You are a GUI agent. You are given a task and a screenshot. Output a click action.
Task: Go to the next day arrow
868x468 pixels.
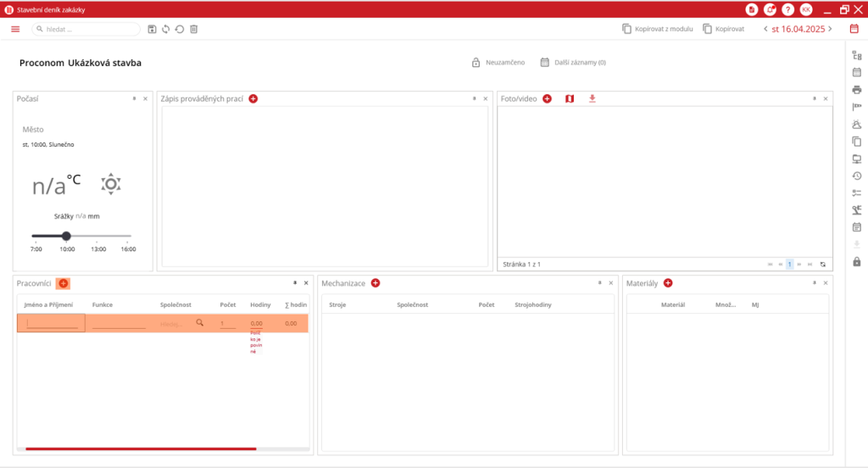click(830, 29)
